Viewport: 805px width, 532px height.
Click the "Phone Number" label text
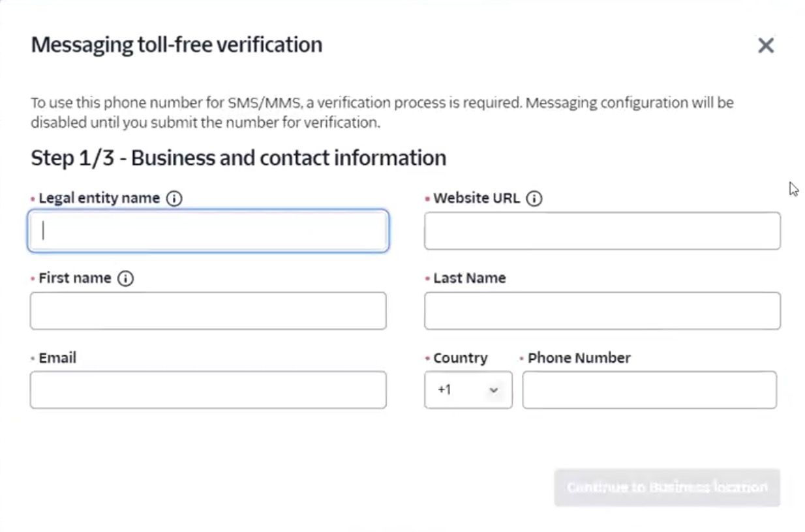point(579,358)
